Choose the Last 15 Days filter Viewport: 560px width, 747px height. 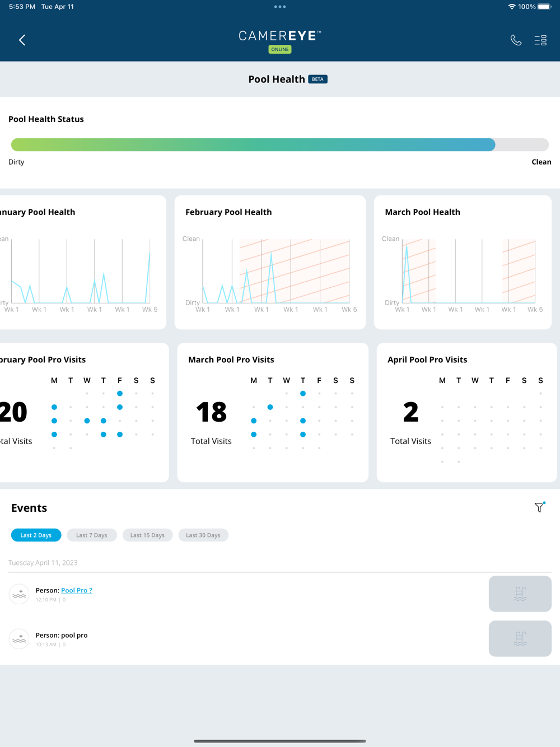click(147, 535)
